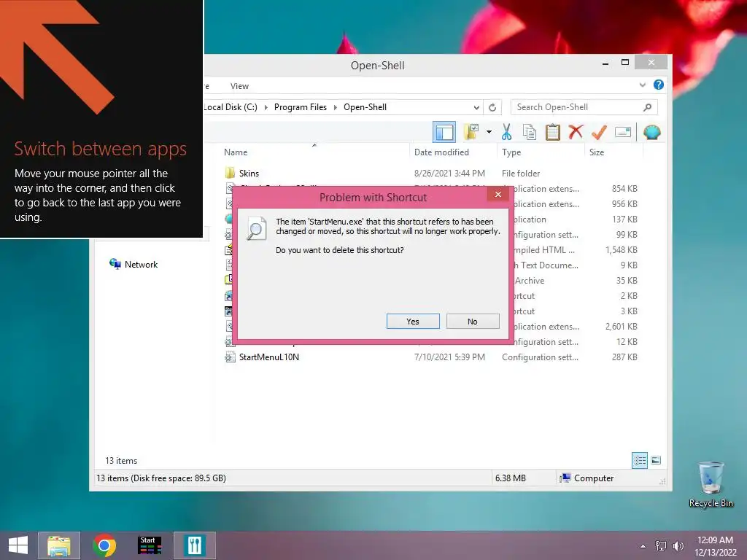Open the folder options toolbar icon
The width and height of the screenshot is (747, 560).
[x=472, y=132]
